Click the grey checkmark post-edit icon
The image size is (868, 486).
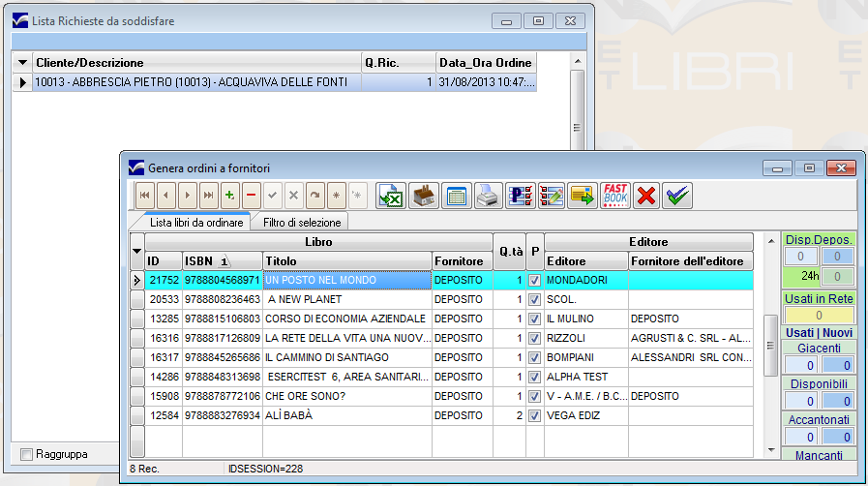(x=272, y=196)
